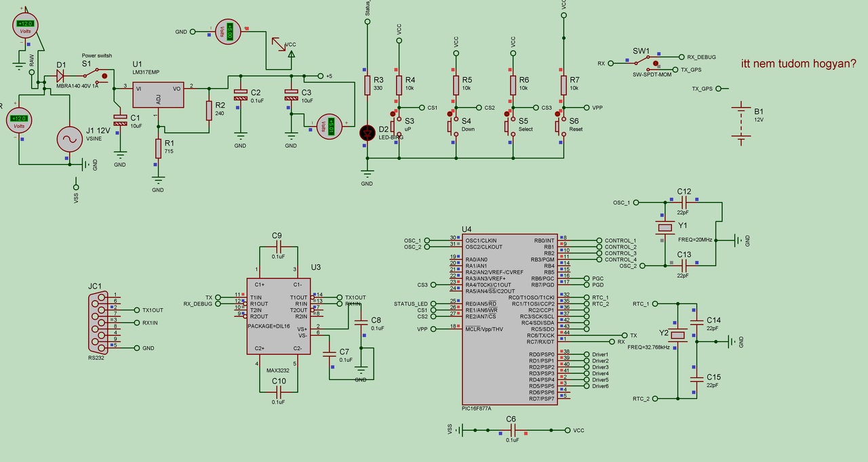Click the '+5' output terminal label
This screenshot has width=868, height=462.
coord(329,76)
